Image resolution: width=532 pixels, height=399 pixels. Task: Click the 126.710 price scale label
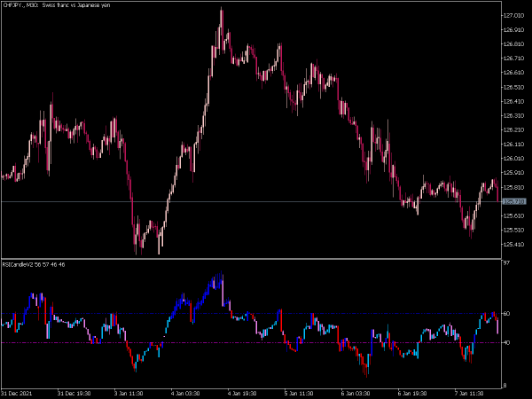tap(514, 58)
